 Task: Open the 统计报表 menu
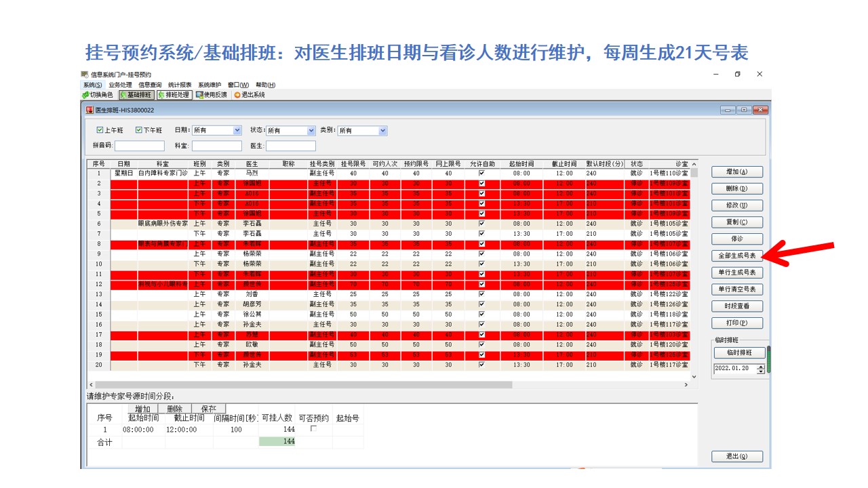click(180, 85)
